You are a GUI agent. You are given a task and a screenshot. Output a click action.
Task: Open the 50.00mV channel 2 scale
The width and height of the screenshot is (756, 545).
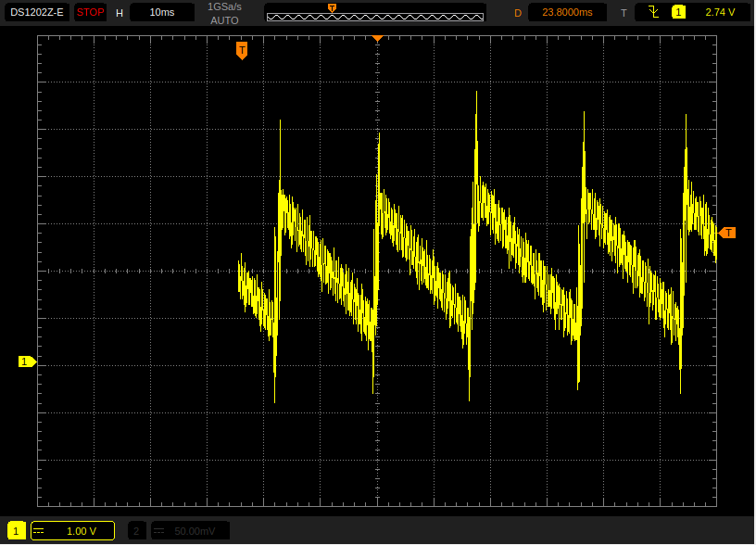pos(194,531)
